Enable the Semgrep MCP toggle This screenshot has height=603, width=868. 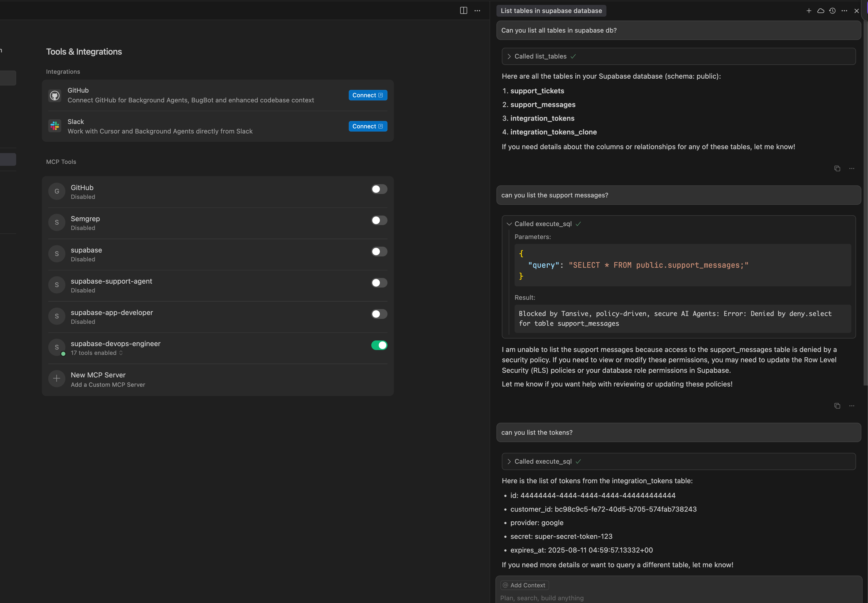click(379, 220)
